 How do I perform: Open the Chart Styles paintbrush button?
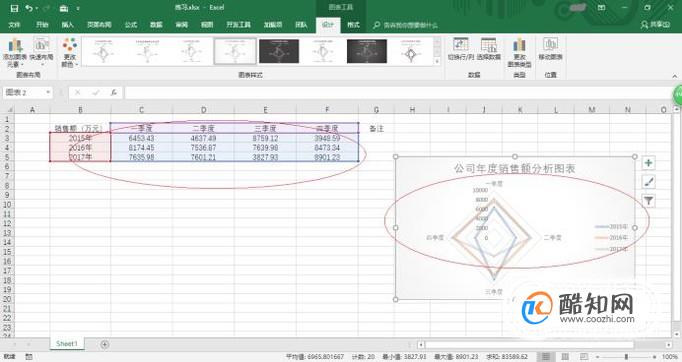pos(649,182)
